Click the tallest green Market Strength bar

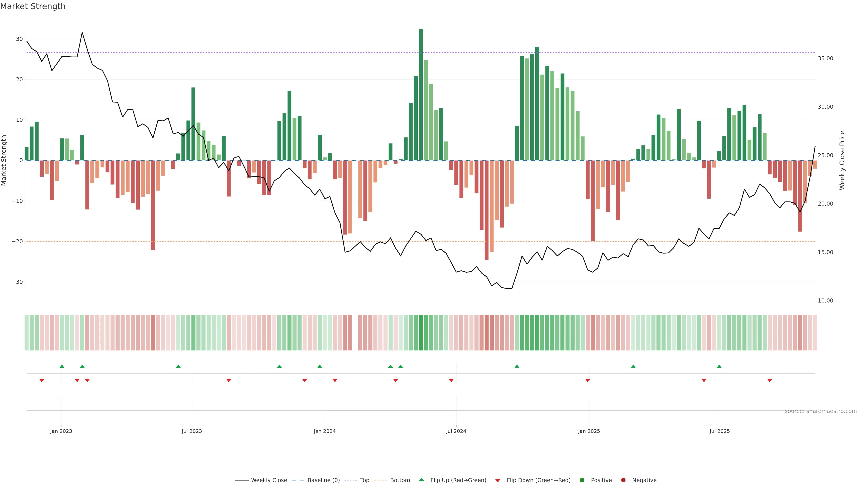tap(421, 94)
